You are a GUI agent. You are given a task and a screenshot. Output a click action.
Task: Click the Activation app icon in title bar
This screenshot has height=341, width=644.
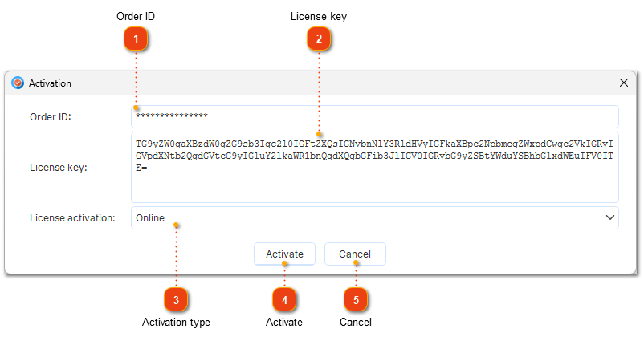pos(18,83)
